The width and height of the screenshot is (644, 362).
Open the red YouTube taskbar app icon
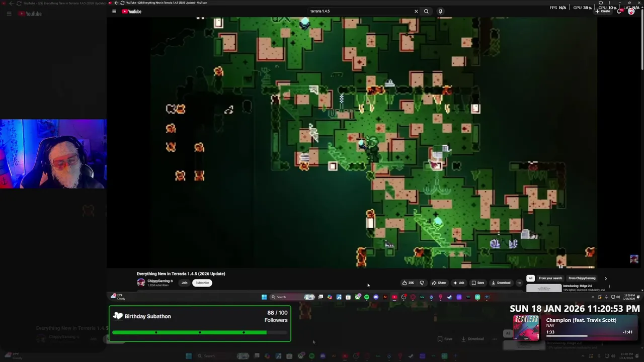click(x=394, y=297)
